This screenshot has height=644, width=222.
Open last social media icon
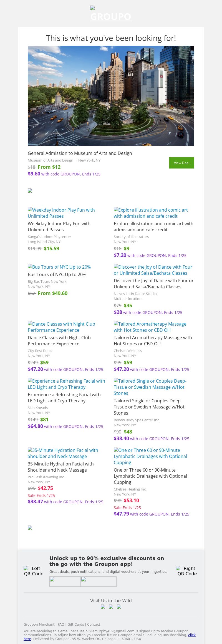119,607
